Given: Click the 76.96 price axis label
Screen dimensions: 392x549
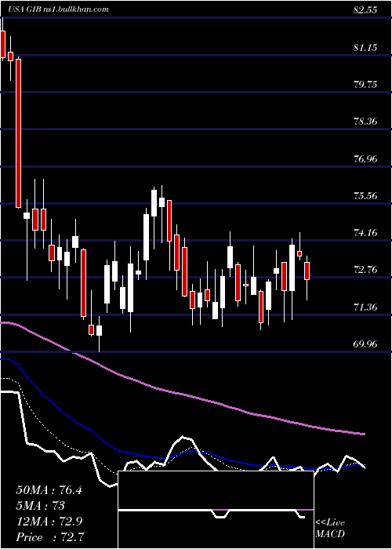Looking at the screenshot, I should coord(365,158).
